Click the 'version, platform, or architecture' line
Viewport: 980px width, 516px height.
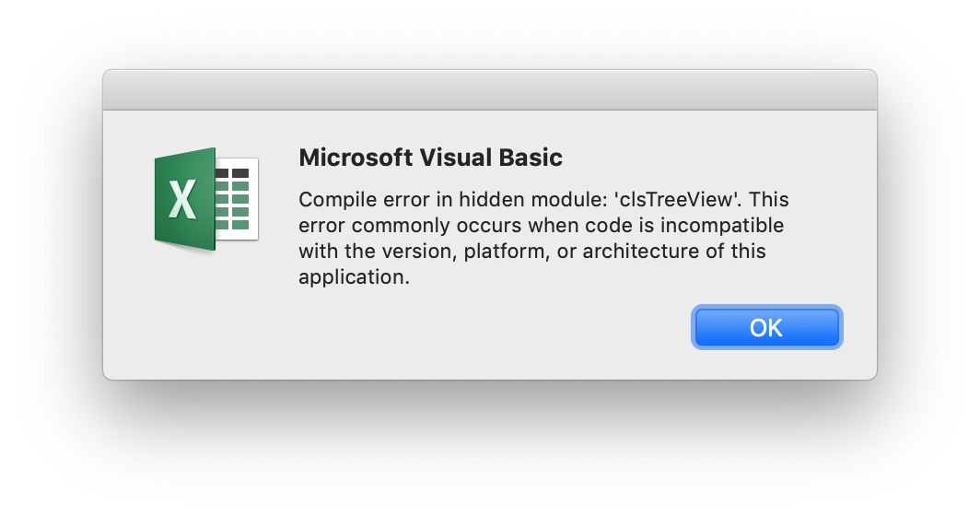pyautogui.click(x=531, y=251)
